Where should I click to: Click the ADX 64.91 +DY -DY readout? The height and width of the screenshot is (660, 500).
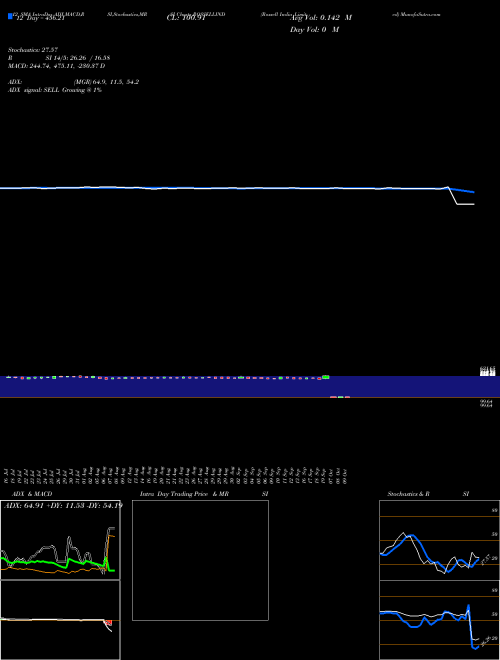63,505
